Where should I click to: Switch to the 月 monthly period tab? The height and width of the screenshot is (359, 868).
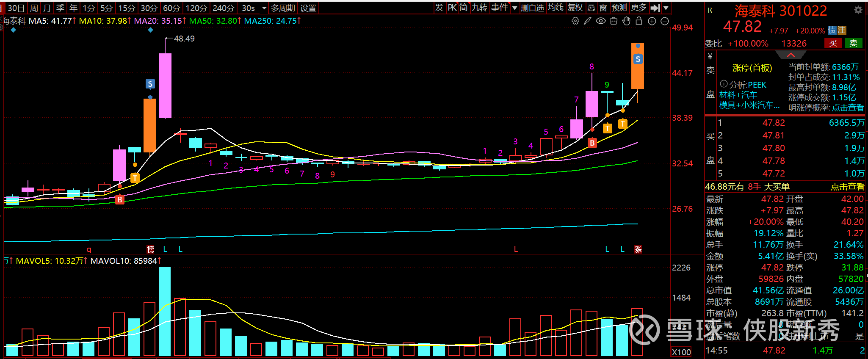[47, 8]
